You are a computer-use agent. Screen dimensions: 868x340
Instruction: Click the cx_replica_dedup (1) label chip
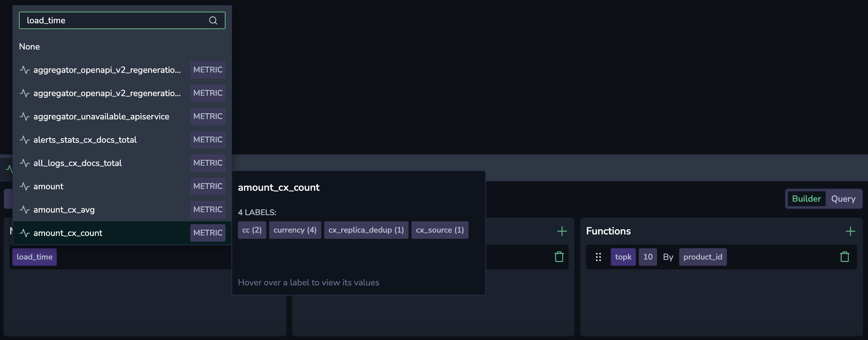coord(366,230)
